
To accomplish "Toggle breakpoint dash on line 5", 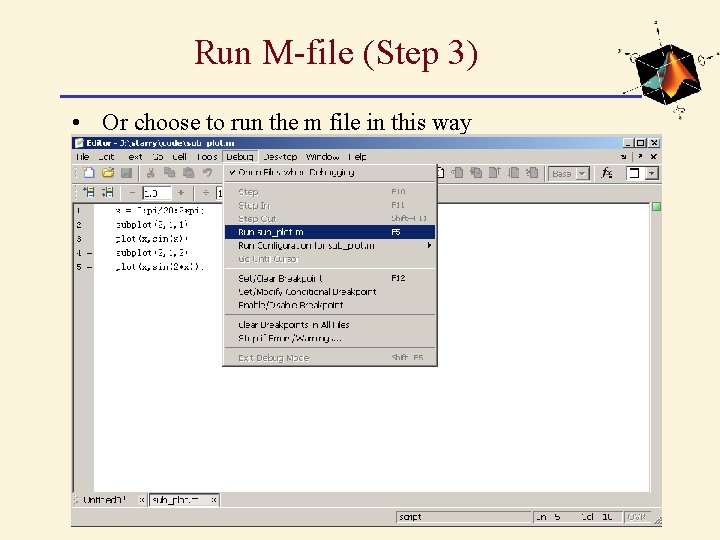I will (89, 267).
